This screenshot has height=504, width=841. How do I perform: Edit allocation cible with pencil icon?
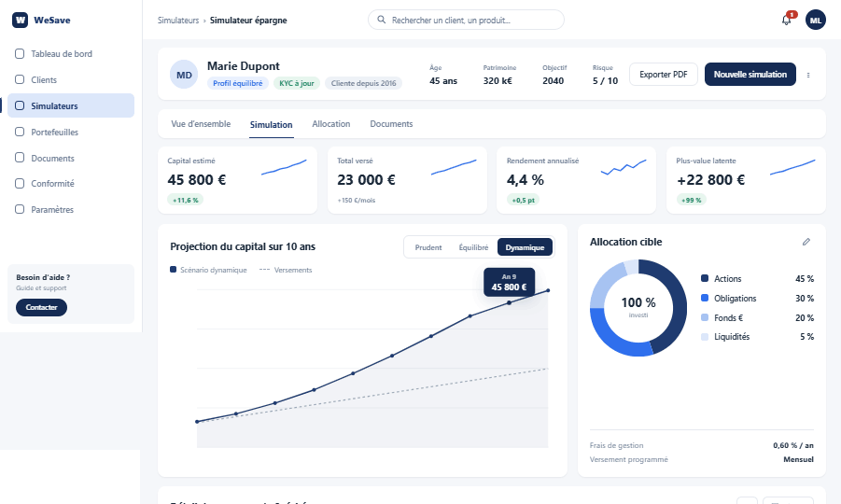(x=806, y=242)
